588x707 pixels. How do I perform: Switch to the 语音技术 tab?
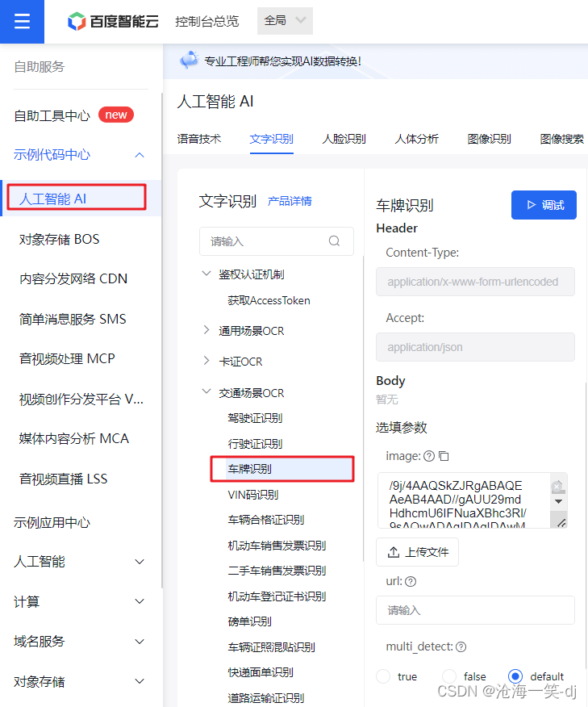pyautogui.click(x=199, y=139)
